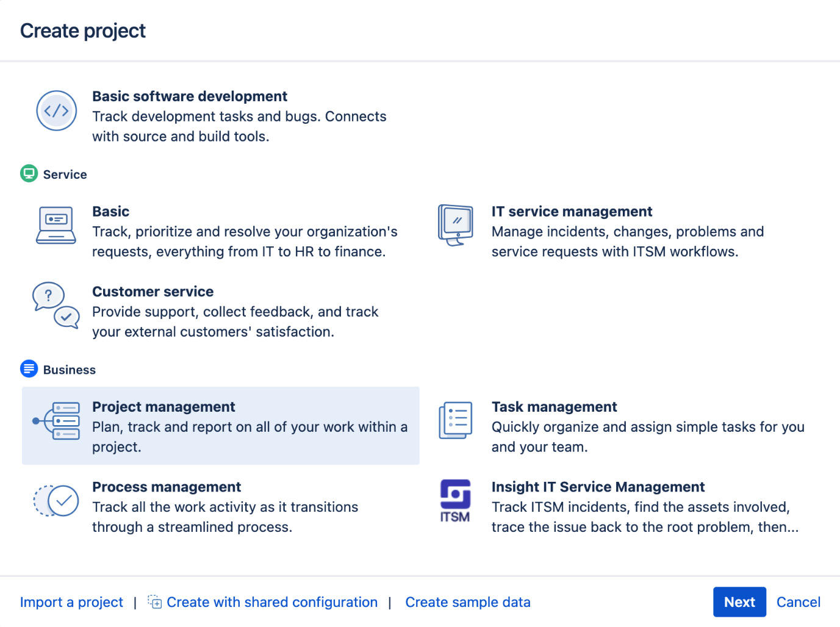
Task: Click the shared configuration icon before its link
Action: point(154,601)
